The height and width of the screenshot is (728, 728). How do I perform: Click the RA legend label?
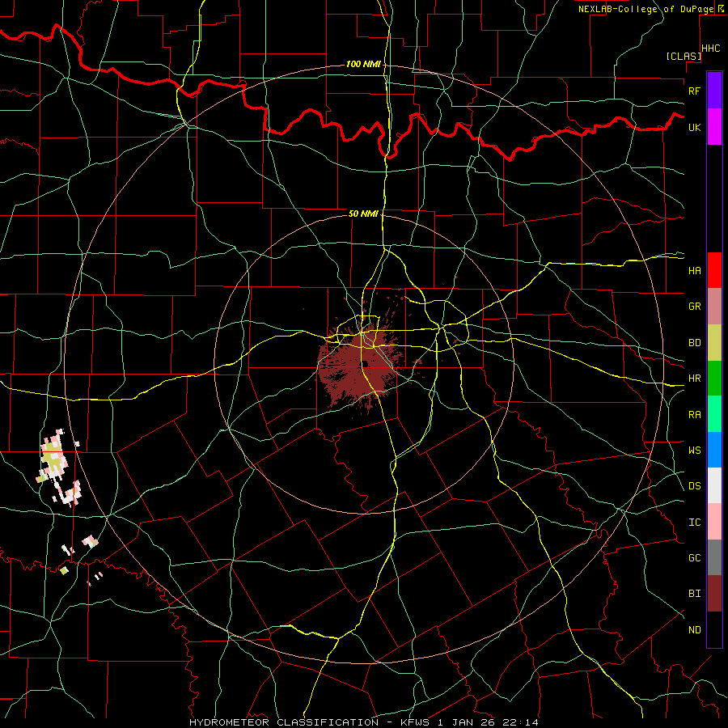[x=694, y=415]
